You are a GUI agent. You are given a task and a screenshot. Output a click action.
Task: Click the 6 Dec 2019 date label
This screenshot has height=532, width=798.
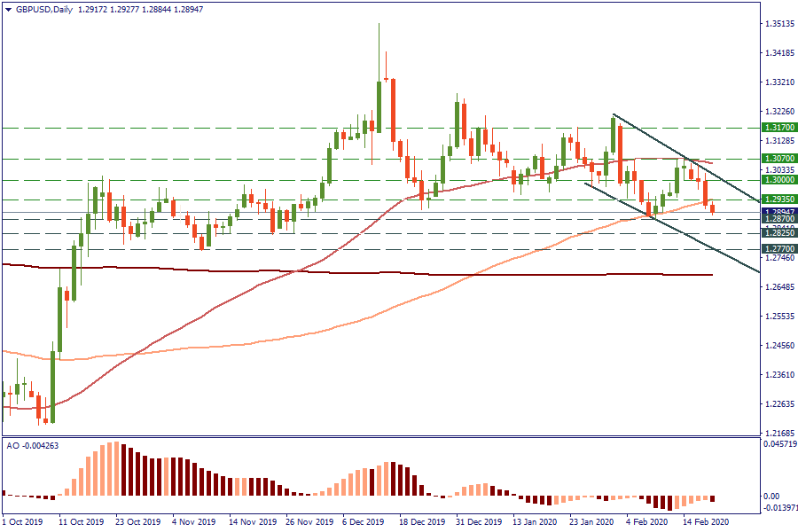(x=363, y=523)
